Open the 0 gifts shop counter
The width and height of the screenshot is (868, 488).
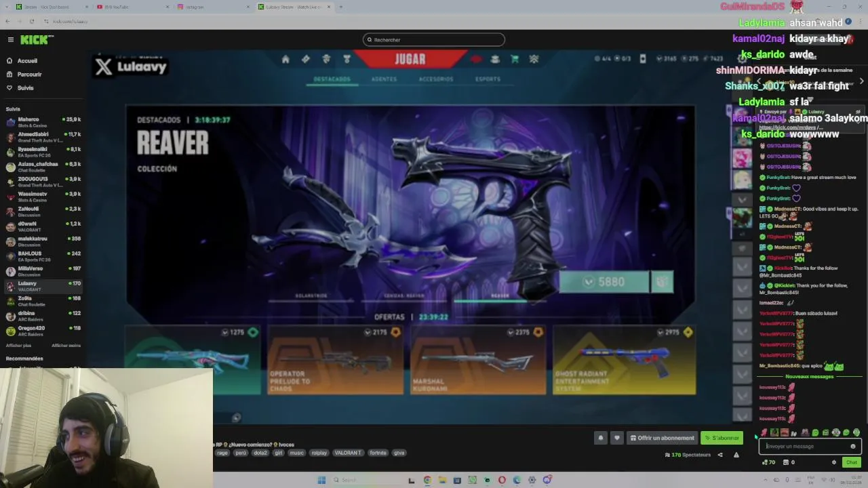coord(789,462)
